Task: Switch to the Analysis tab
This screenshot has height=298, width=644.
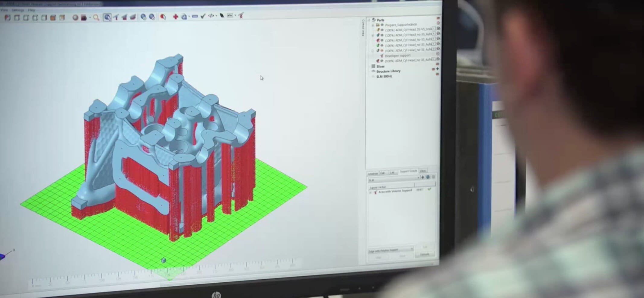Action: click(373, 173)
